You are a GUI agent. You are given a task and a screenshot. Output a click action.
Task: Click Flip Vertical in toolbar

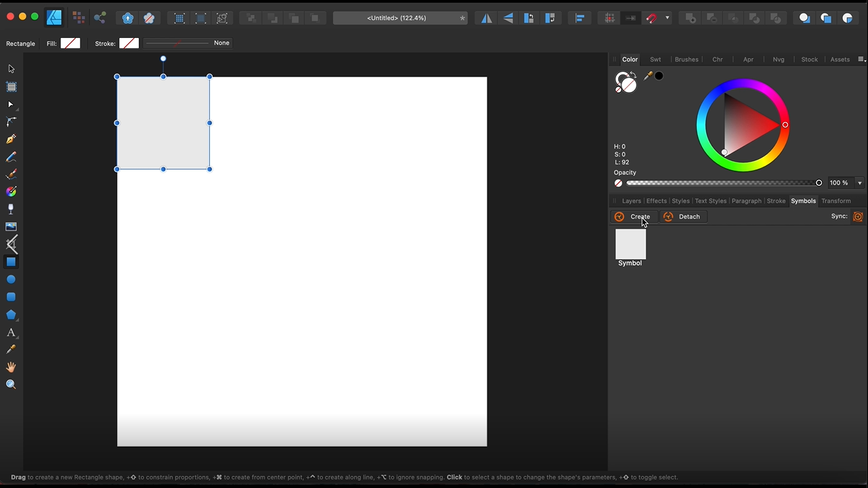click(x=508, y=18)
